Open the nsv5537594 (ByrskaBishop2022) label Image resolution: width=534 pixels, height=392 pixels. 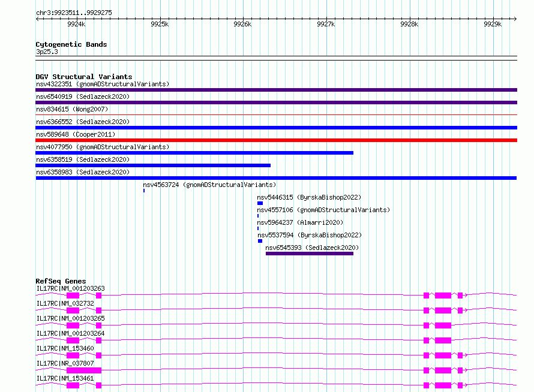point(310,235)
